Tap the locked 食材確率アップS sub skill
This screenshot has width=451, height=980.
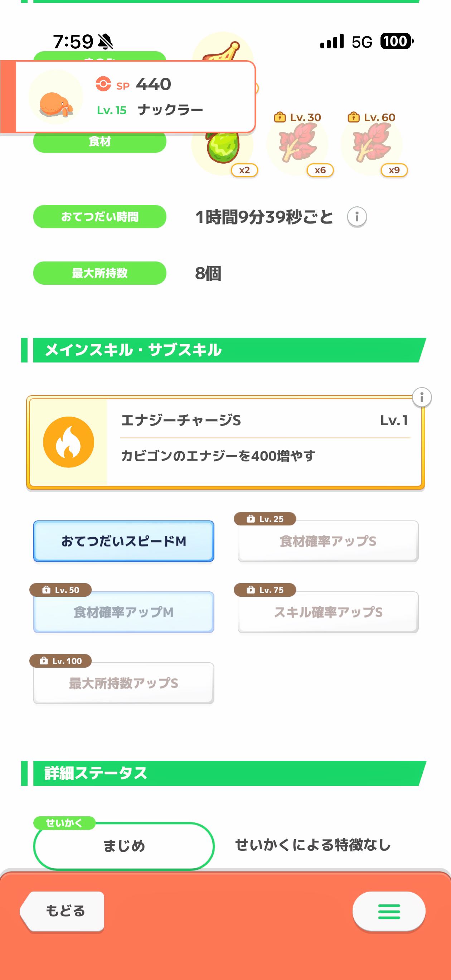point(328,541)
